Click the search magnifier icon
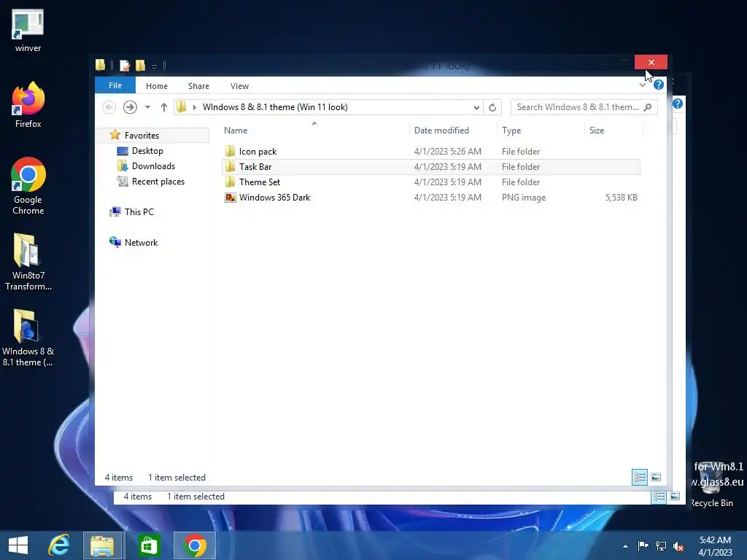This screenshot has height=560, width=747. pos(648,107)
